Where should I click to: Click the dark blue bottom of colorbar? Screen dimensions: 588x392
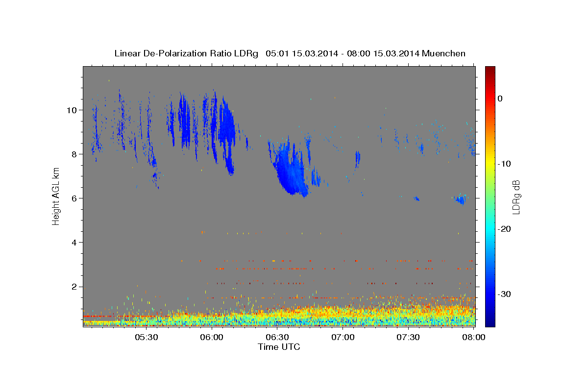(490, 321)
